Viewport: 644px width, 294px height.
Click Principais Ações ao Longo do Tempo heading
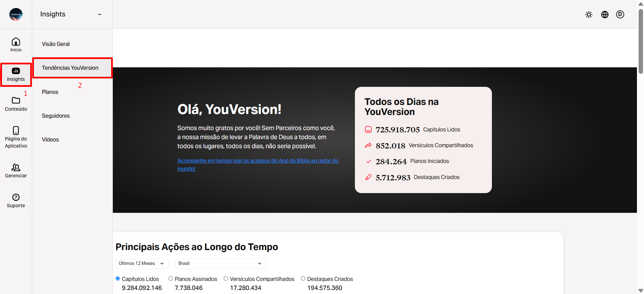tap(197, 247)
